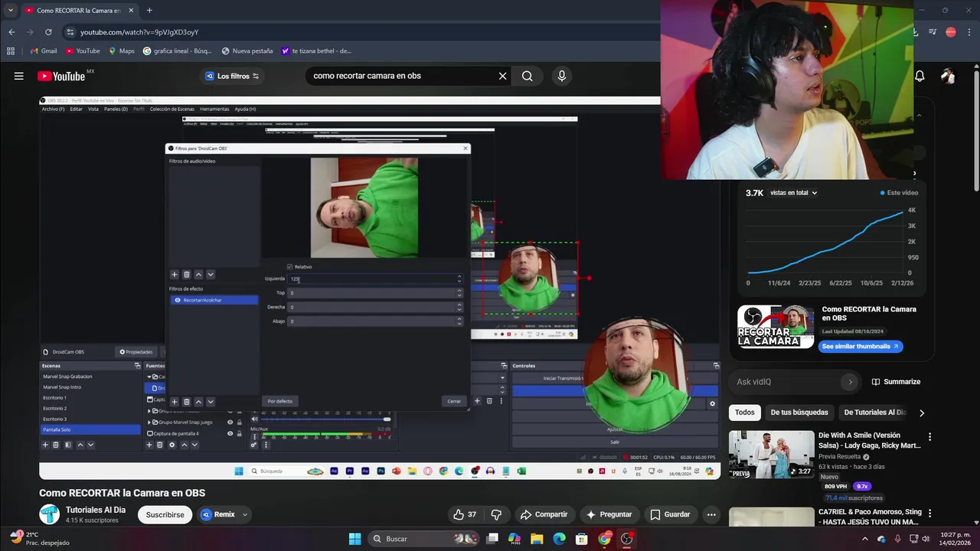The image size is (980, 551).
Task: Start voice search with the microphone
Action: point(562,76)
